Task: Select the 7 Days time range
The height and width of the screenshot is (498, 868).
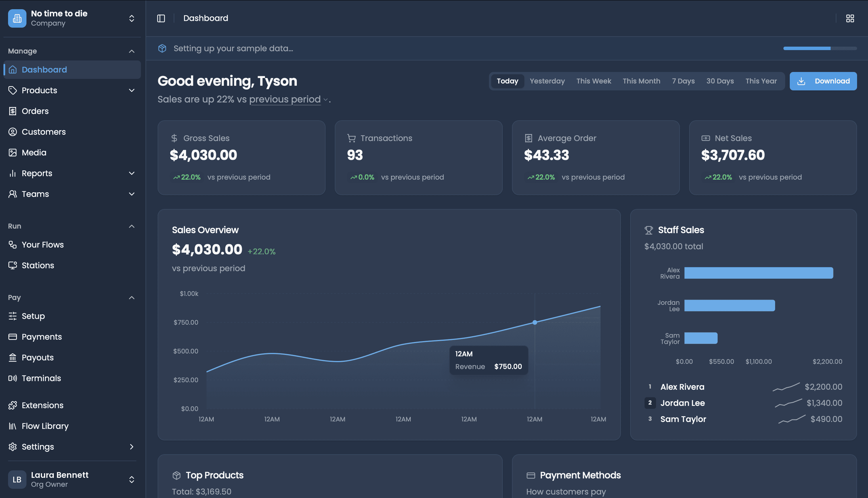Action: [x=683, y=81]
